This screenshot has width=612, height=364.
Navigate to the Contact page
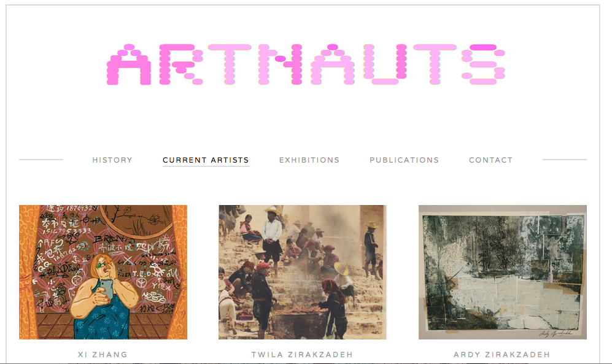coord(490,160)
